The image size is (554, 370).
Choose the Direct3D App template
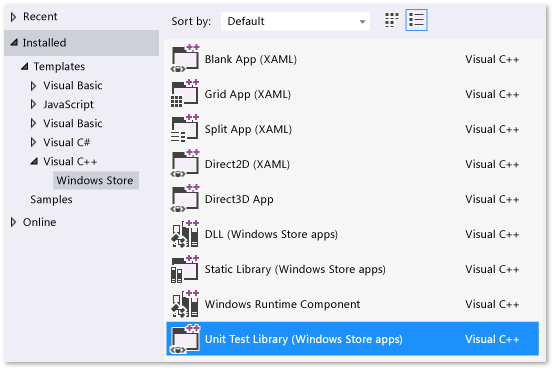point(352,199)
